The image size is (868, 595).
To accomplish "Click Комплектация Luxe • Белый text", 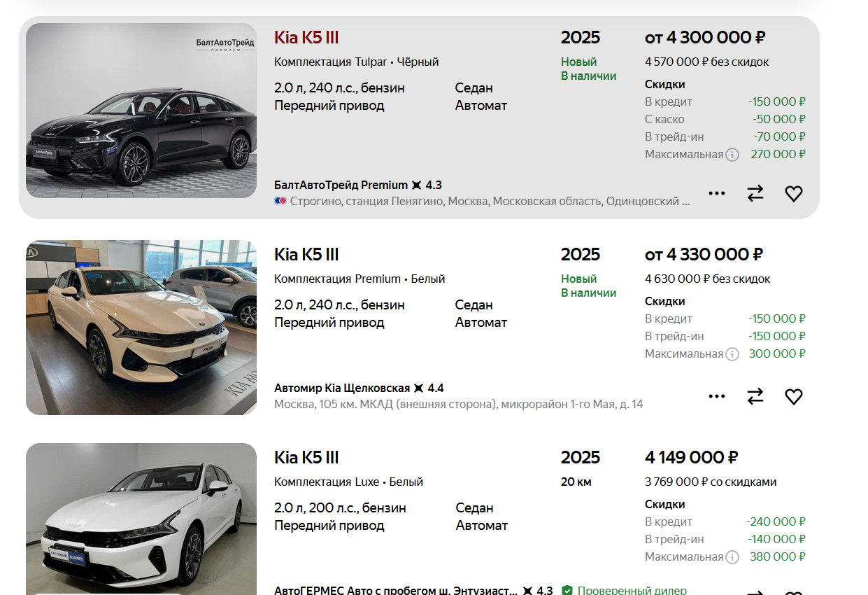I will [348, 482].
